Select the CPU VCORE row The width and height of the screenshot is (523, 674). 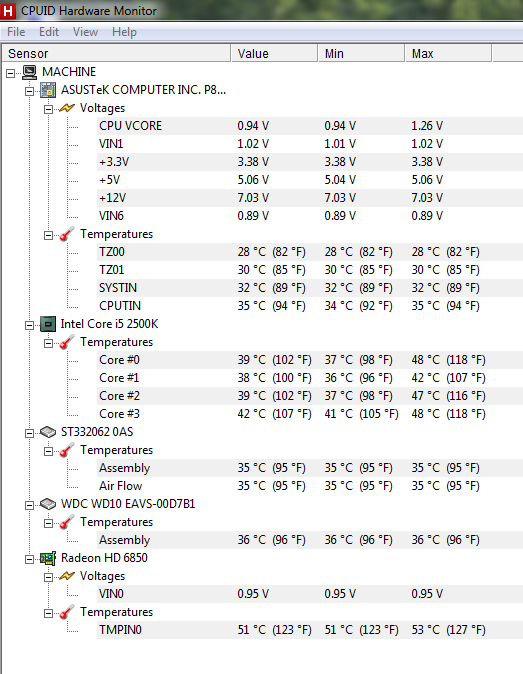(310, 126)
